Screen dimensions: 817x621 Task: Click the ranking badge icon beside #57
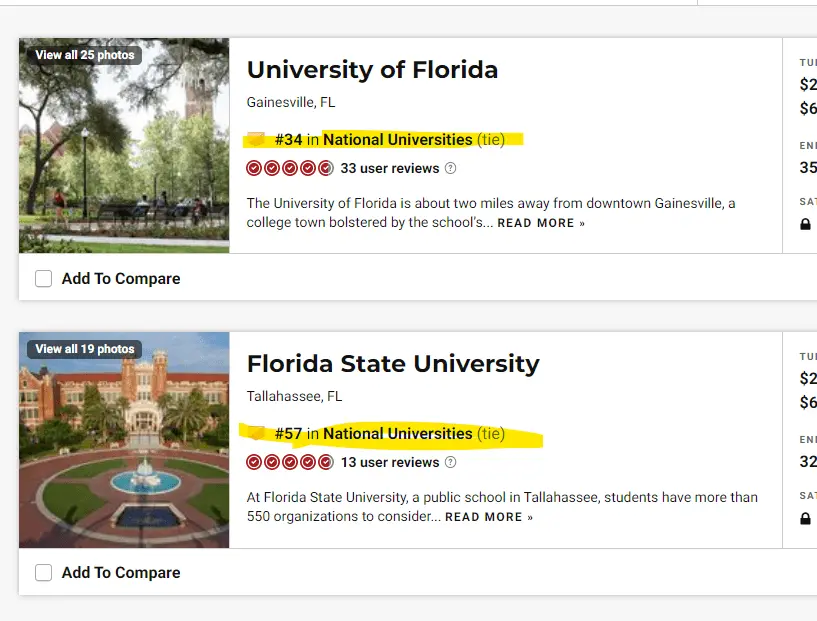click(x=256, y=433)
